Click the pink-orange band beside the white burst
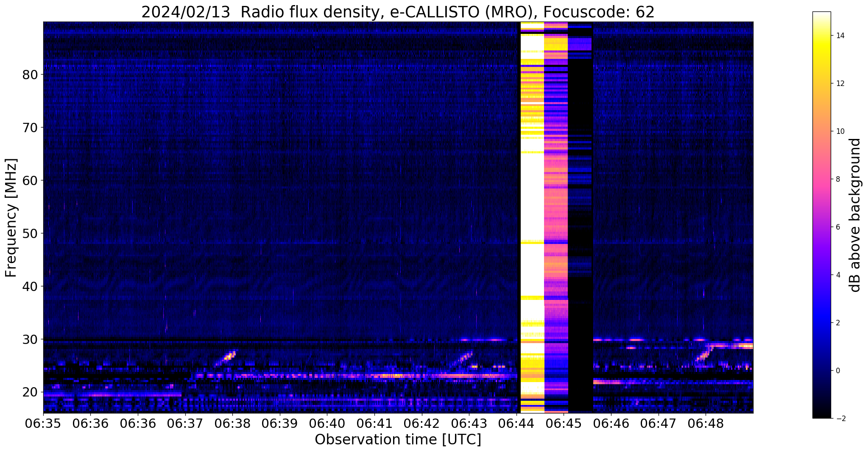The image size is (868, 452). pyautogui.click(x=556, y=217)
